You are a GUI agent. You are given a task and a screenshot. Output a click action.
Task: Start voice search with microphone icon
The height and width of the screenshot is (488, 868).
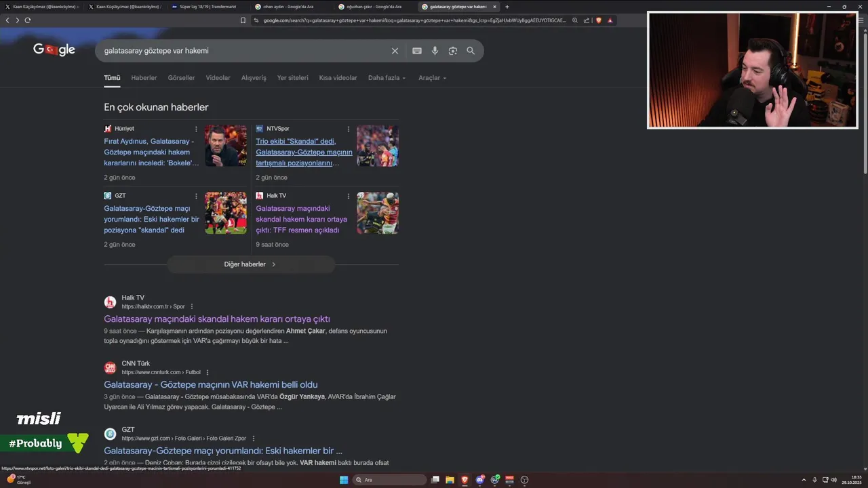pos(435,51)
